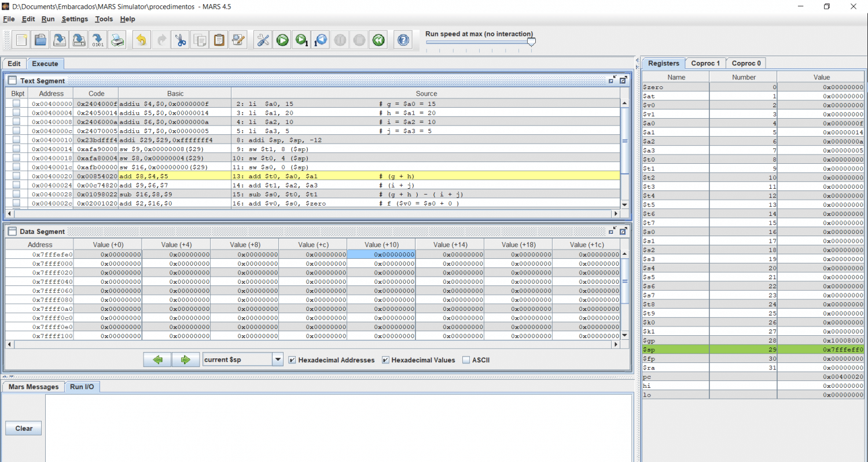The height and width of the screenshot is (462, 868).
Task: Toggle breakpoint at address 0x0040002c
Action: click(x=16, y=203)
